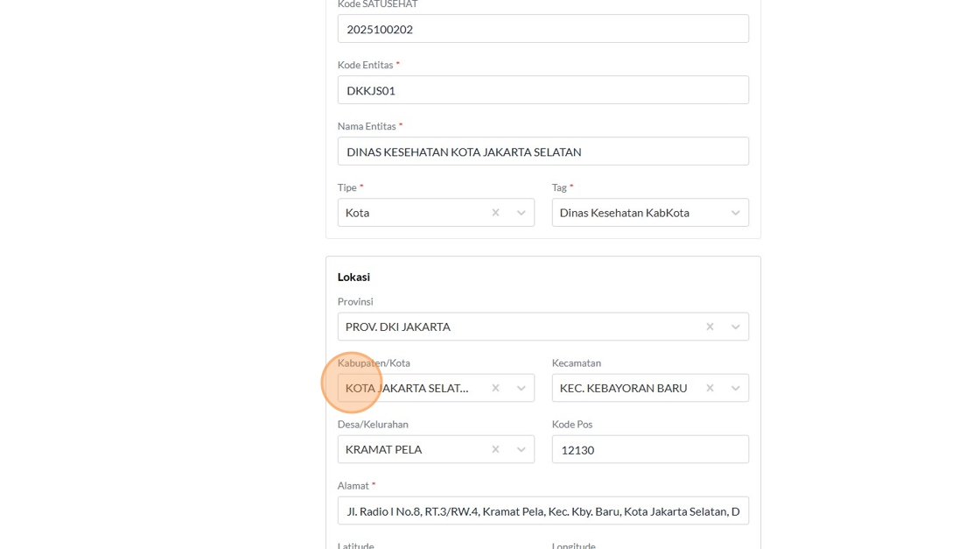This screenshot has width=980, height=549.
Task: Clear the Desa/Kelurahan 'KRAMAT PELA' selection
Action: coord(495,449)
